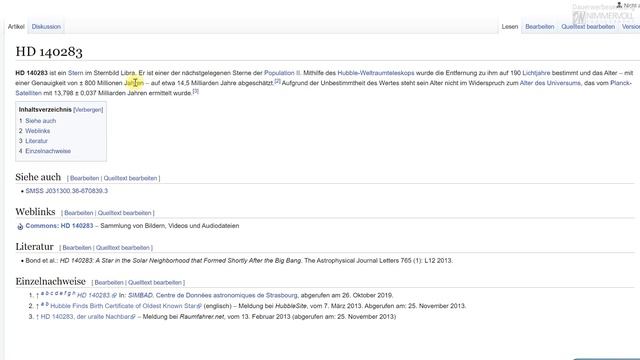
Task: Follow the Stern link in intro
Action: tap(76, 73)
